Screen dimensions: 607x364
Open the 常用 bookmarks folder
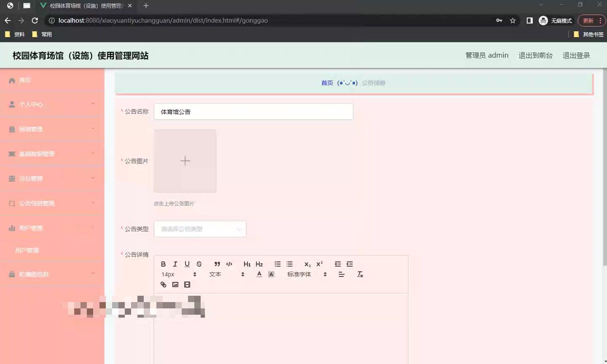tap(42, 35)
